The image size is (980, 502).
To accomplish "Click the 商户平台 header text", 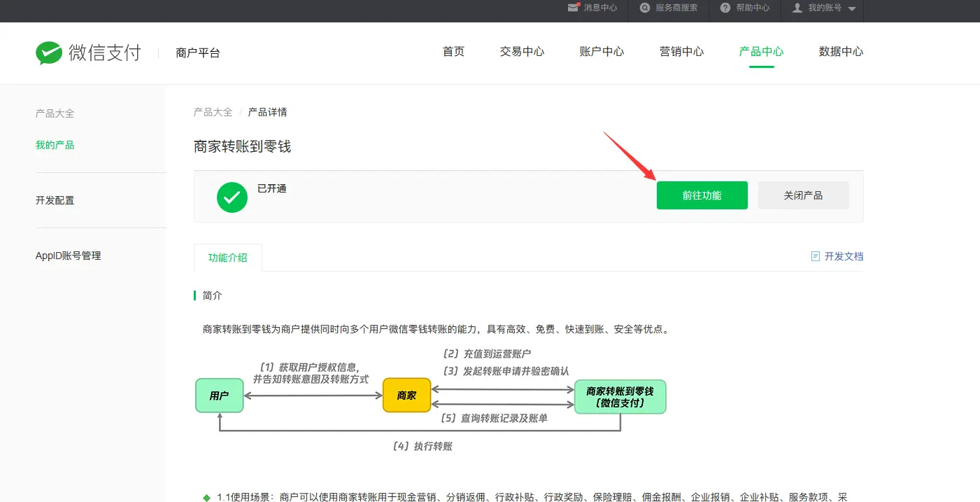I will [198, 53].
